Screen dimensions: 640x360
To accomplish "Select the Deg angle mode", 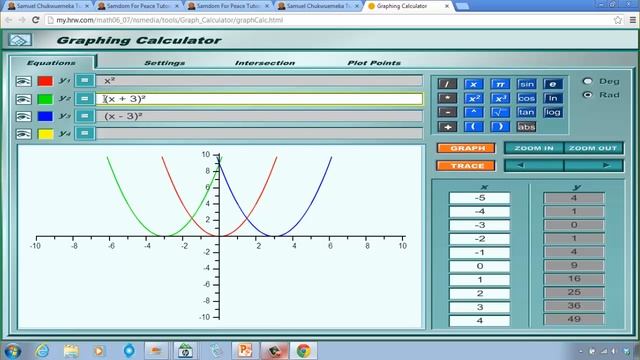I will tap(587, 81).
